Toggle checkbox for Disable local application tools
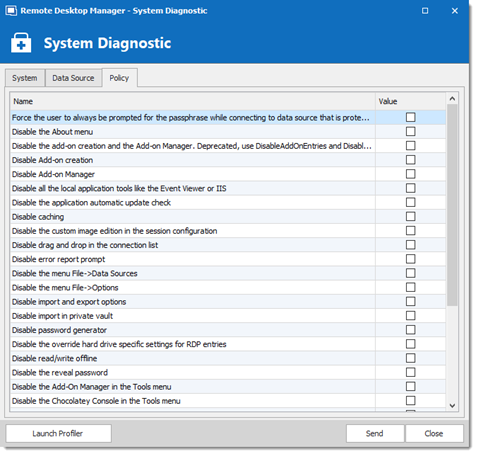Viewport: 477px width, 454px height. [411, 188]
